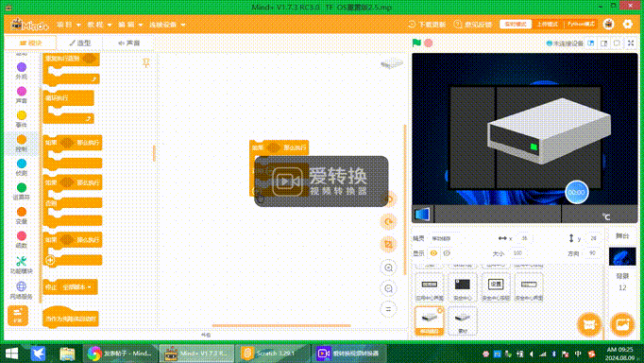The image size is (644, 363).
Task: Switch to the Costumes (造型) tab
Action: coord(79,43)
